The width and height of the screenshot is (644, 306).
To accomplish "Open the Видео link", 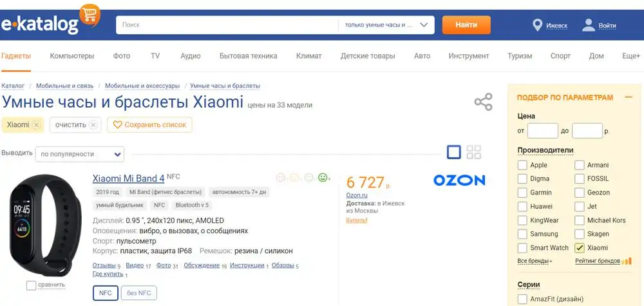I will (x=135, y=265).
